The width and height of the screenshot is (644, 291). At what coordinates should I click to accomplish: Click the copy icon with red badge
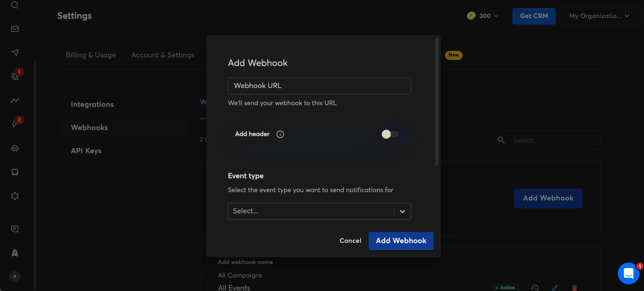pyautogui.click(x=15, y=76)
